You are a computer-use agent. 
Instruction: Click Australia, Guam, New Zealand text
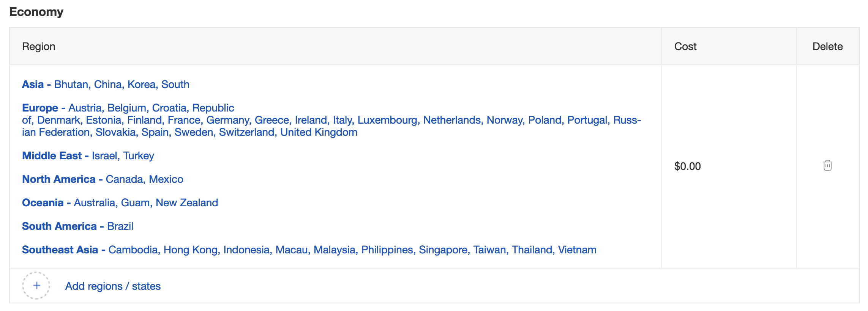(x=146, y=203)
